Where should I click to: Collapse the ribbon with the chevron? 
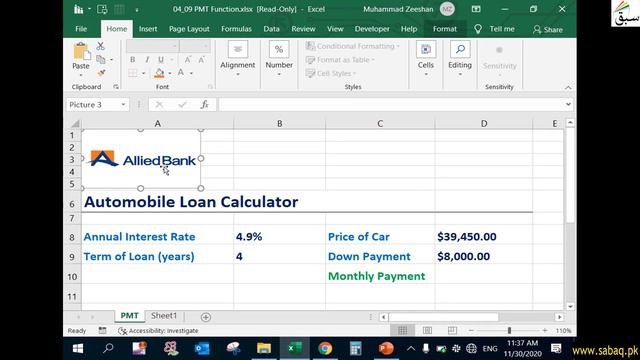click(x=568, y=87)
